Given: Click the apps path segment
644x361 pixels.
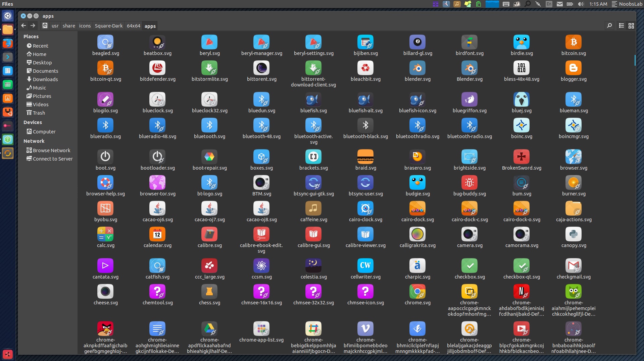Looking at the screenshot, I should (150, 26).
